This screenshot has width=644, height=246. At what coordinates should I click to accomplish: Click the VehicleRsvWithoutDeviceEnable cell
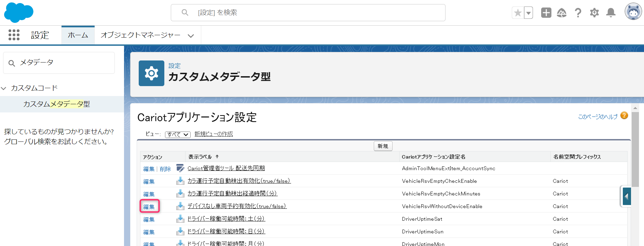(442, 206)
